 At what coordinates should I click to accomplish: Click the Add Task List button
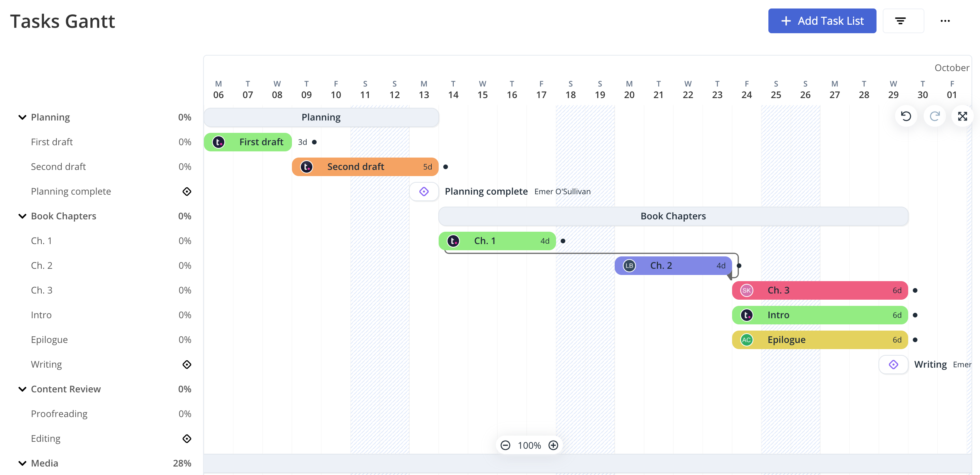coord(822,20)
